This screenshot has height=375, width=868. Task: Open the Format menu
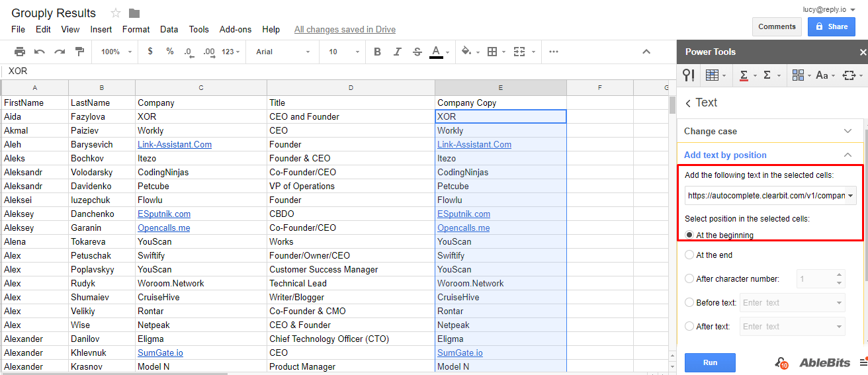pyautogui.click(x=136, y=29)
